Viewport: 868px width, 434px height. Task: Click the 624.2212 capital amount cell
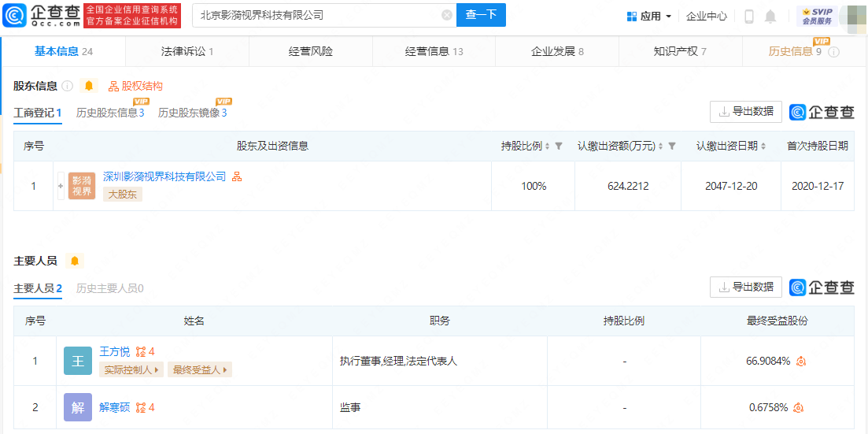pyautogui.click(x=628, y=186)
